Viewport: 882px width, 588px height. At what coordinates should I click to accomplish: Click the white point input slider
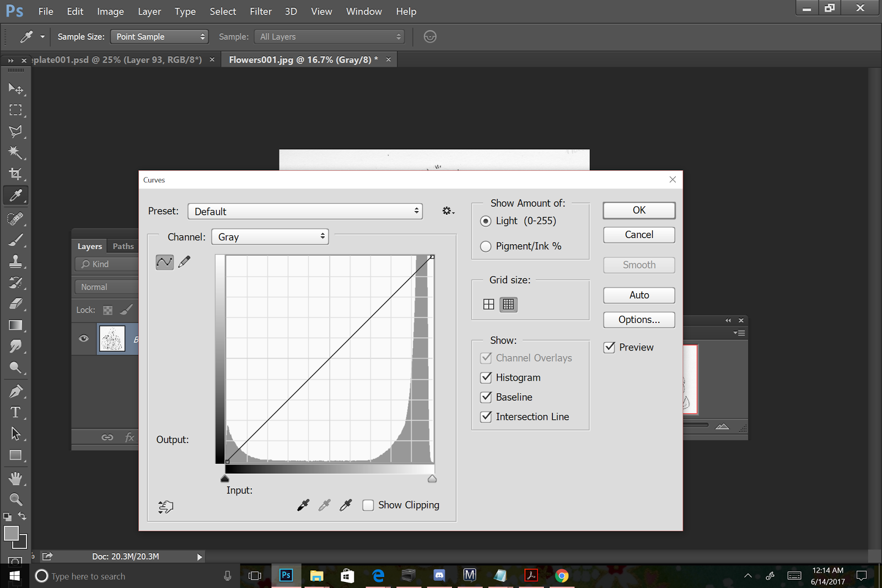432,479
